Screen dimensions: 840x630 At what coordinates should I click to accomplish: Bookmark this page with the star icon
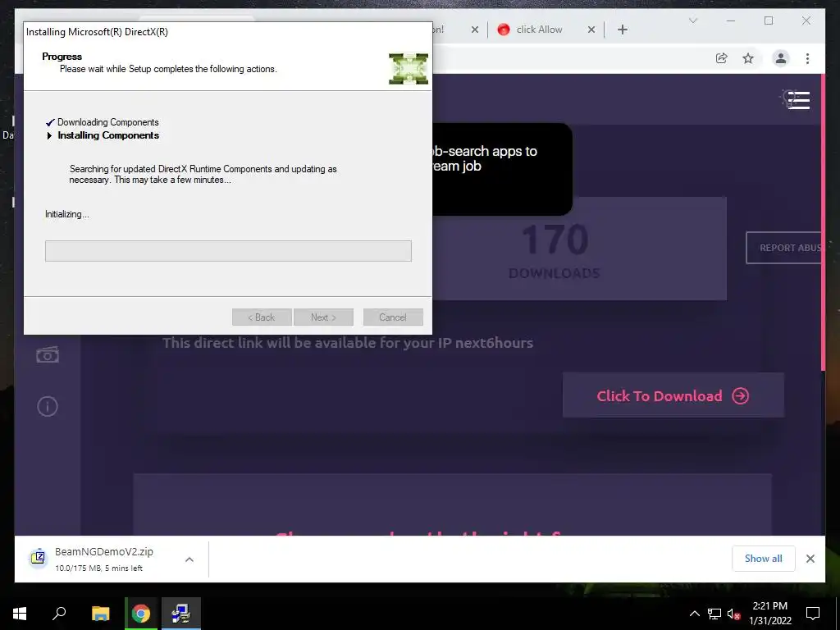point(748,58)
